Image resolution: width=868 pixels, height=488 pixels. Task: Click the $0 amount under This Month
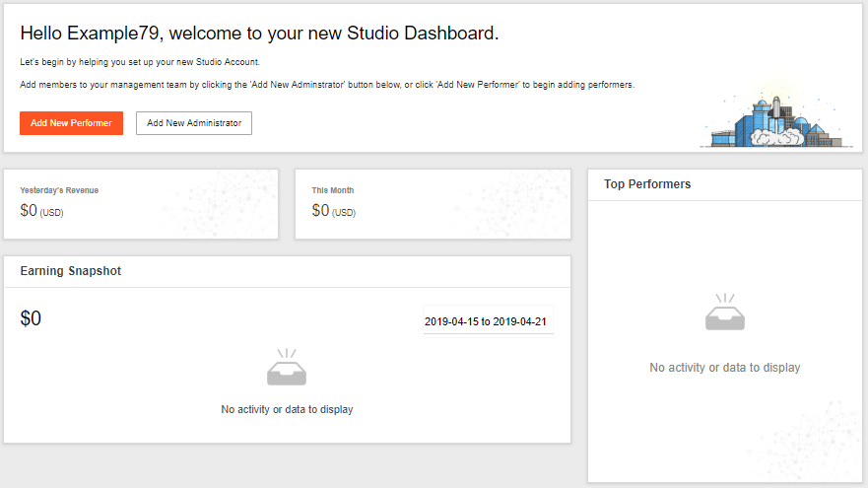(x=320, y=210)
